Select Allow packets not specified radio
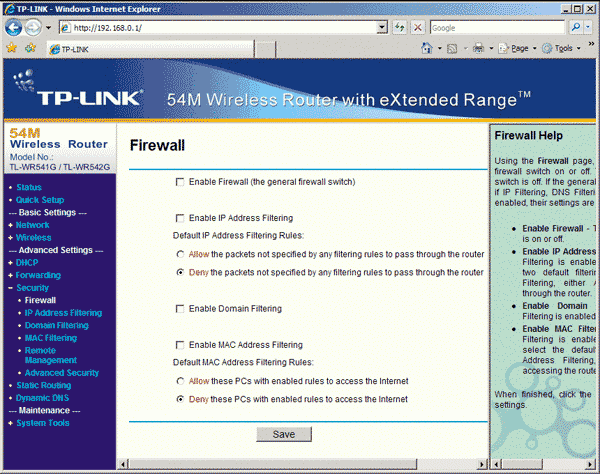The height and width of the screenshot is (474, 600). coord(180,254)
